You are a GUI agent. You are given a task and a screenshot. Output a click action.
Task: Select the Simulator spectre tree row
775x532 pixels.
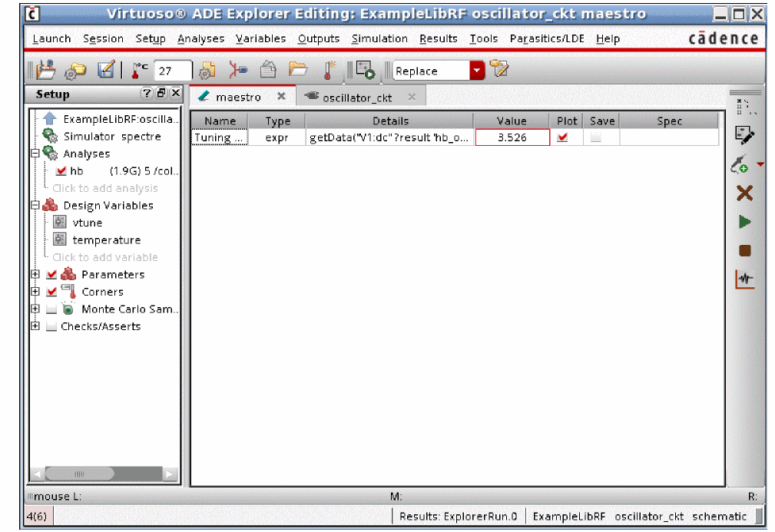(x=112, y=137)
